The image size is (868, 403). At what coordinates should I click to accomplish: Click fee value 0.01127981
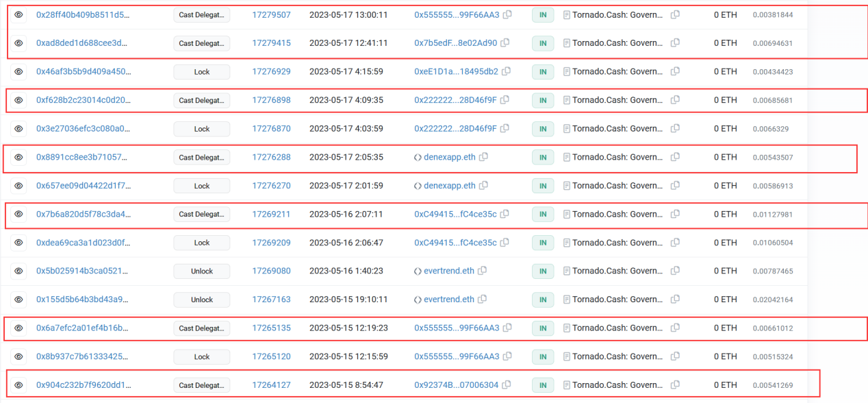773,215
